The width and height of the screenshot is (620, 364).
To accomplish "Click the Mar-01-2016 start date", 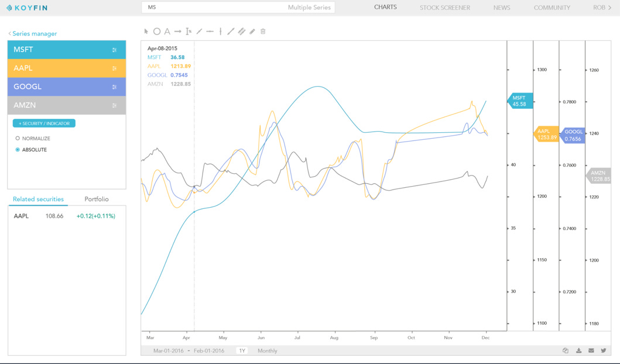I will [x=169, y=351].
